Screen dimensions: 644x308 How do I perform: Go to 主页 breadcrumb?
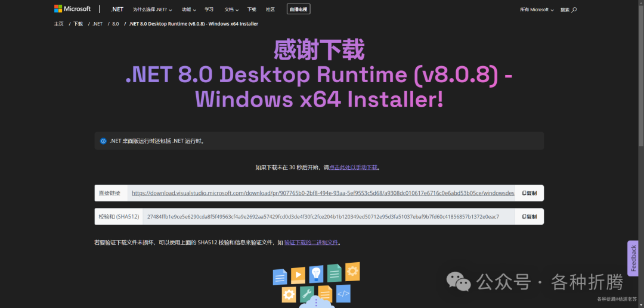(x=58, y=24)
